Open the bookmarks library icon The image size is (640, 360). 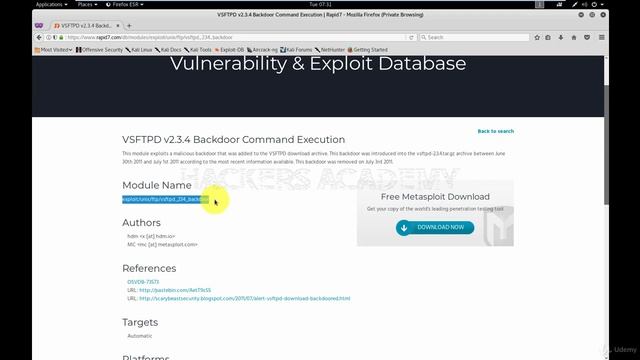pyautogui.click(x=548, y=37)
